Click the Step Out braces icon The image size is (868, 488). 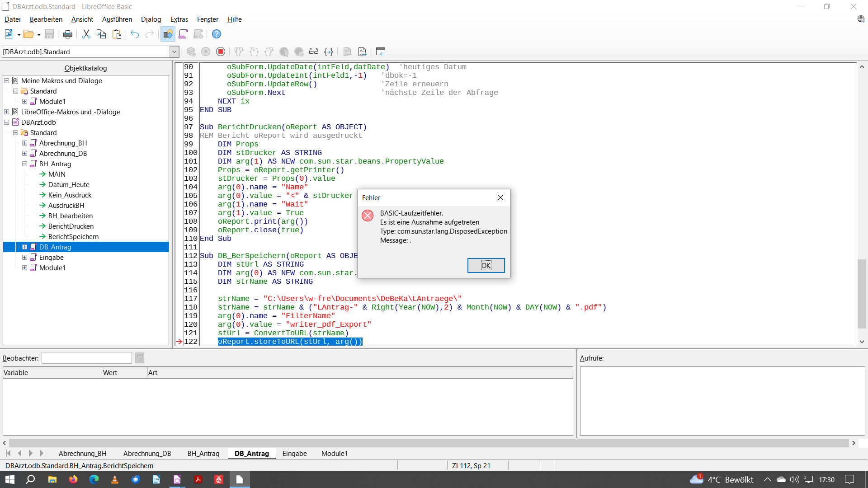269,52
